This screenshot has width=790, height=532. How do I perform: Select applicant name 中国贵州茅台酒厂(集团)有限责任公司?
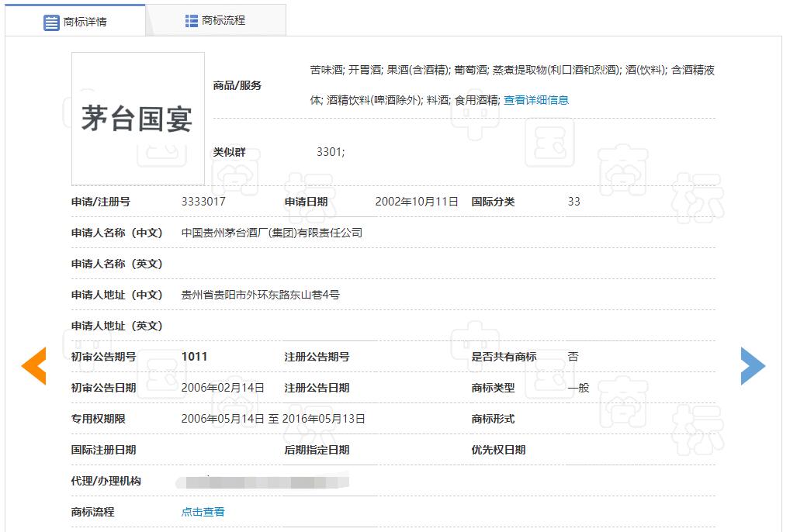[x=272, y=233]
